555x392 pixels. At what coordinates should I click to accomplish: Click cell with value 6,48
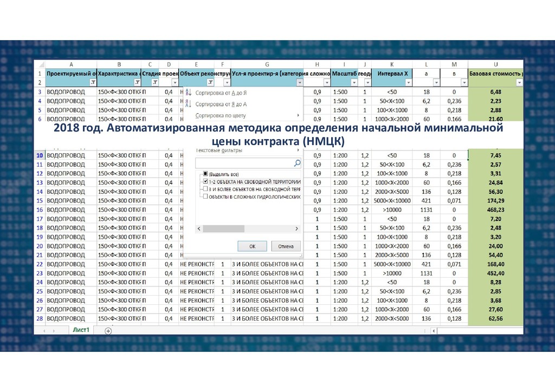(495, 92)
